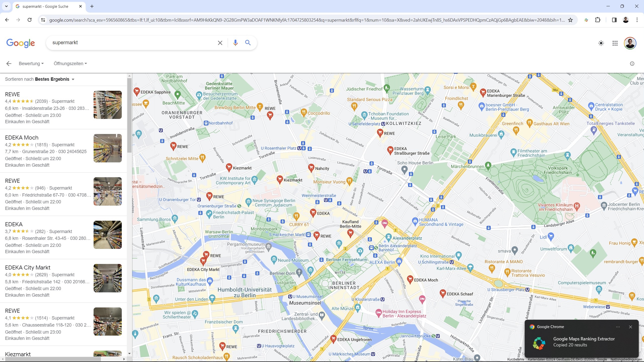Click the bookmark/star icon in address bar
644x362 pixels.
[x=572, y=19]
